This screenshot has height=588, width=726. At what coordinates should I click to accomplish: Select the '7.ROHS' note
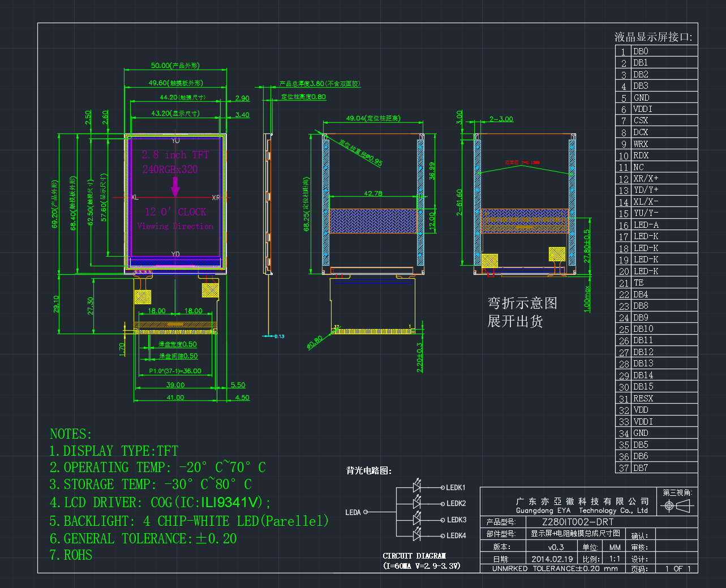(71, 555)
